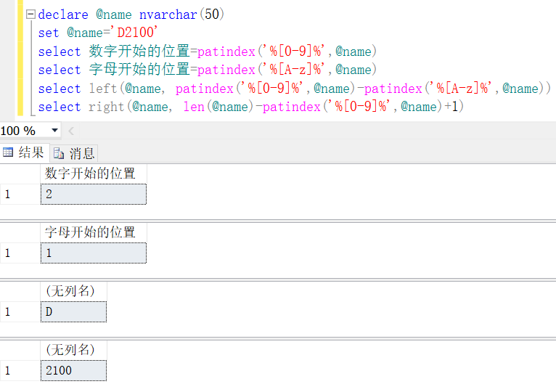Place cursor on the select right(@name line
This screenshot has width=556, height=392.
pos(250,107)
